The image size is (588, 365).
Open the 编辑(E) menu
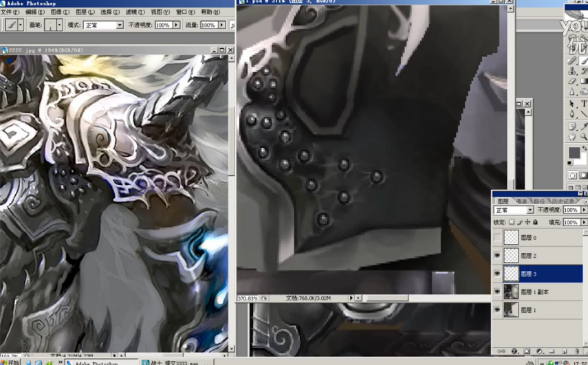click(x=34, y=12)
